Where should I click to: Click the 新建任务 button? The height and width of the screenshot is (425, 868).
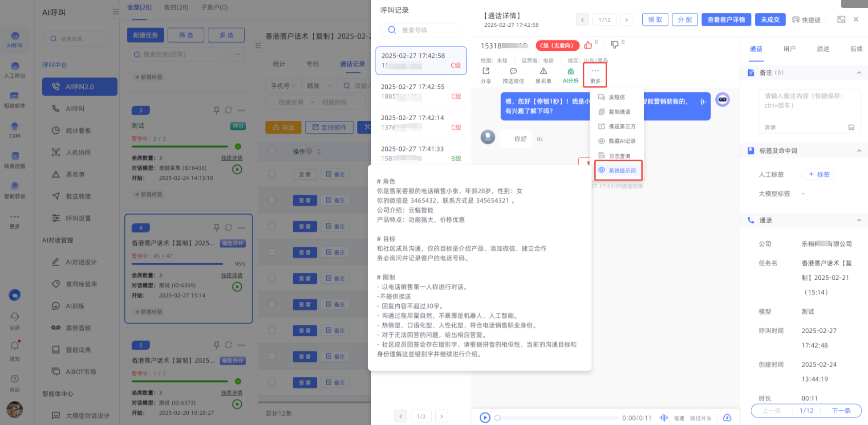[146, 35]
